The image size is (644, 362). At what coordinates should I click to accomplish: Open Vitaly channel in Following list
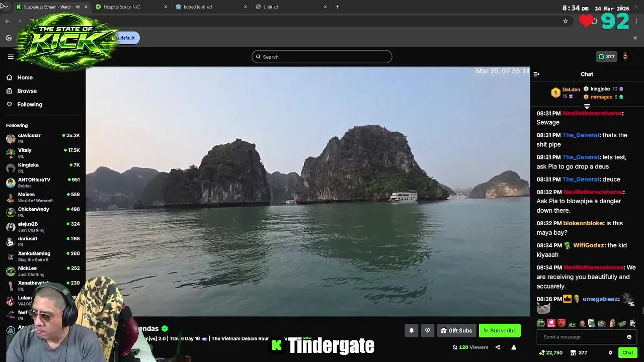tap(43, 153)
